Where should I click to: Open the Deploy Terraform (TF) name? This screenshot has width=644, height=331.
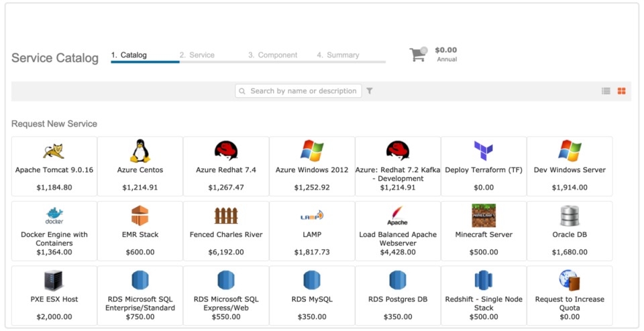click(484, 170)
